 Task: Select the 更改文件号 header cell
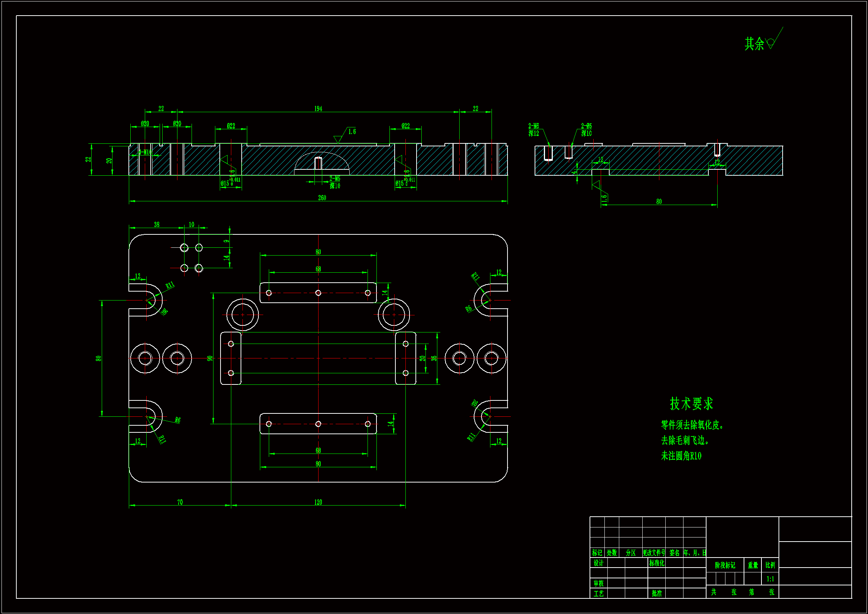click(x=654, y=553)
